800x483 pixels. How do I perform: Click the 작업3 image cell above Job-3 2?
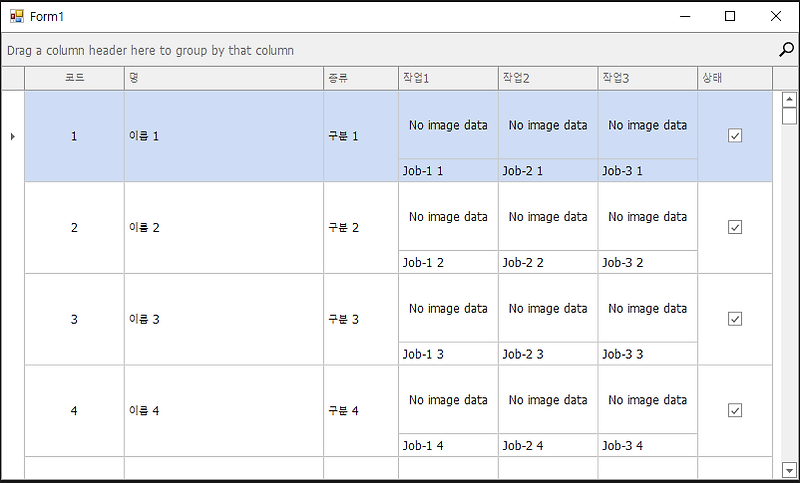point(647,216)
